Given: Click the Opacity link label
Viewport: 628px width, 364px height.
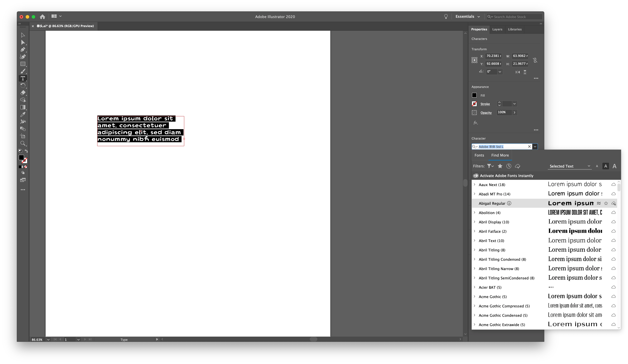Looking at the screenshot, I should coord(486,113).
